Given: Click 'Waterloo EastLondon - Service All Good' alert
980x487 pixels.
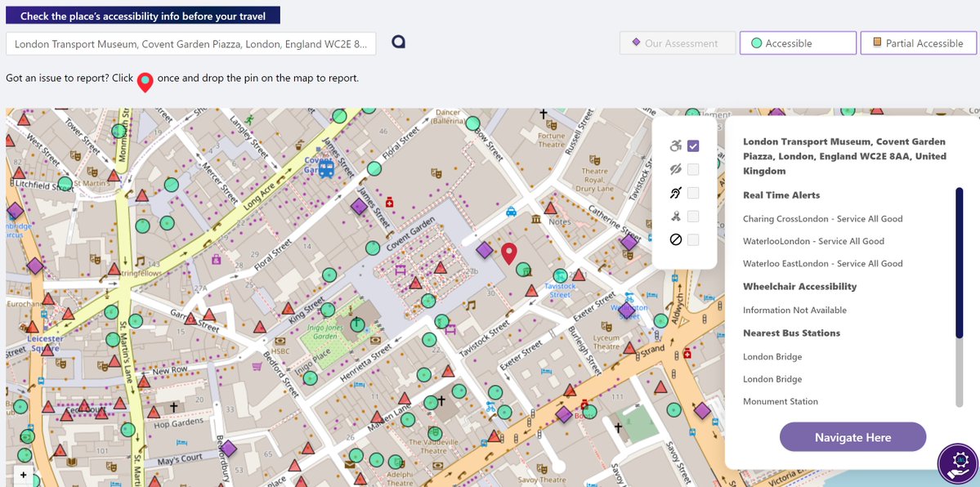Looking at the screenshot, I should (822, 264).
